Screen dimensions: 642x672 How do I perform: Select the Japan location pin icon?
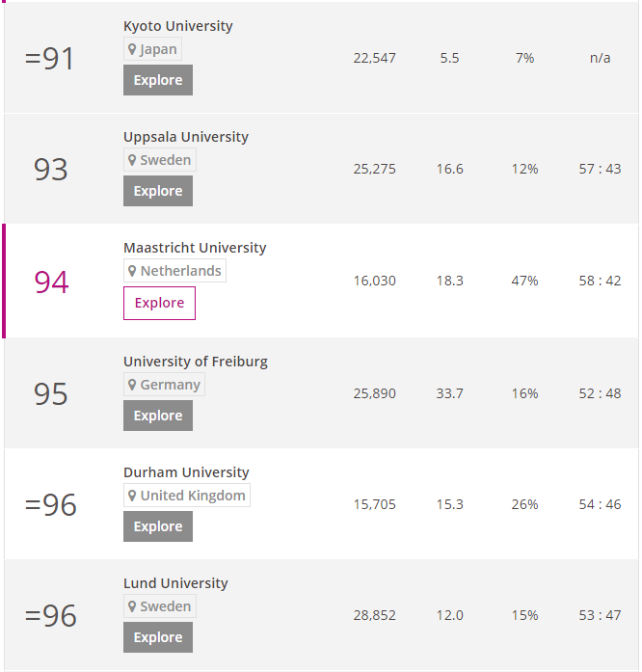pyautogui.click(x=132, y=49)
